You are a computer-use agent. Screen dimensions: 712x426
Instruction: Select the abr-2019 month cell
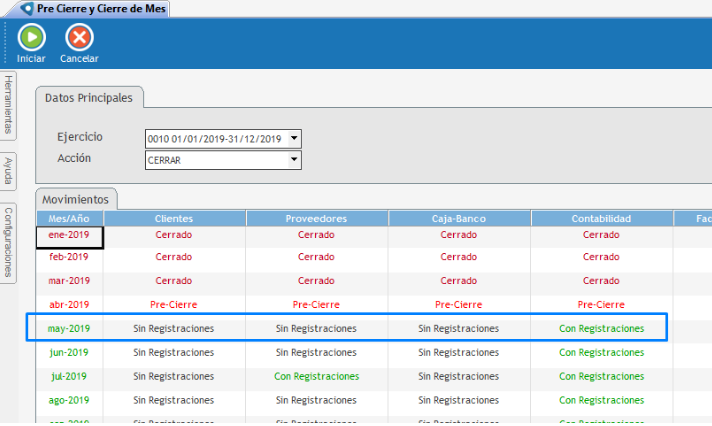(x=69, y=305)
